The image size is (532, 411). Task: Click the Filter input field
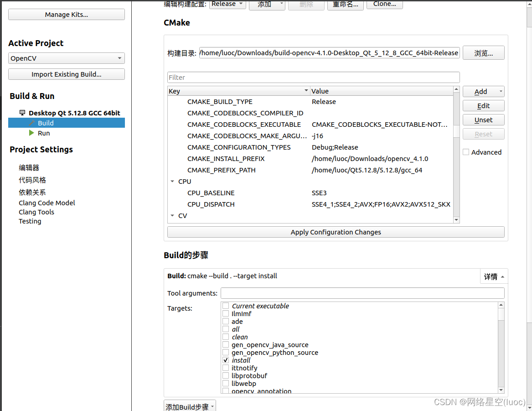click(x=314, y=78)
